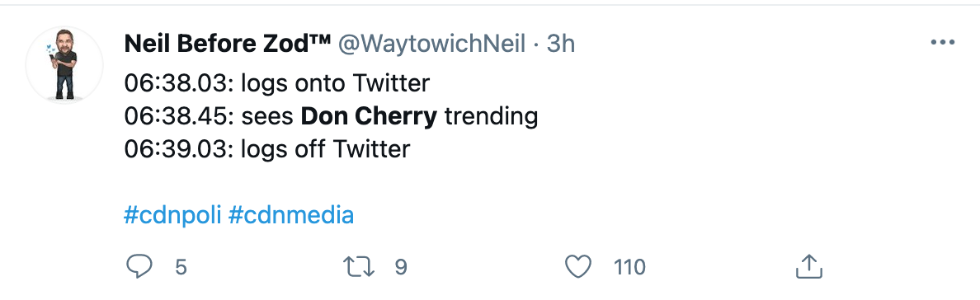The image size is (980, 300).
Task: View Neil's cartoon avatar profile picture
Action: tap(64, 64)
